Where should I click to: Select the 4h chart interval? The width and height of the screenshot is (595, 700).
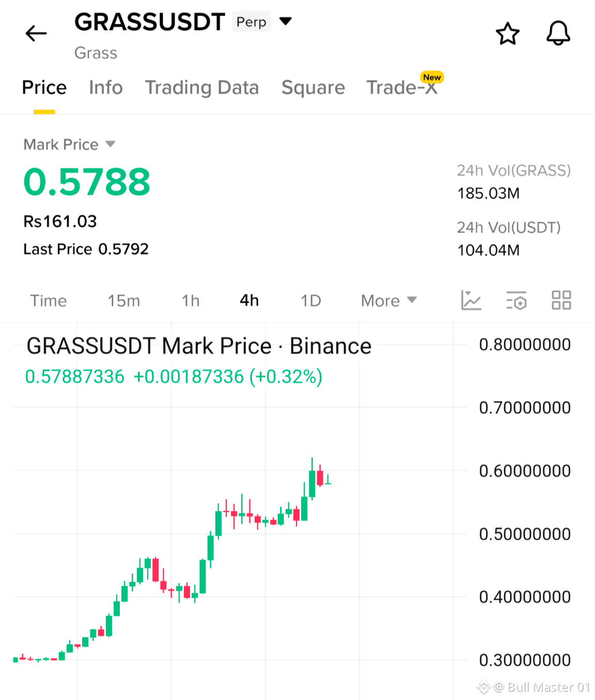(x=249, y=301)
